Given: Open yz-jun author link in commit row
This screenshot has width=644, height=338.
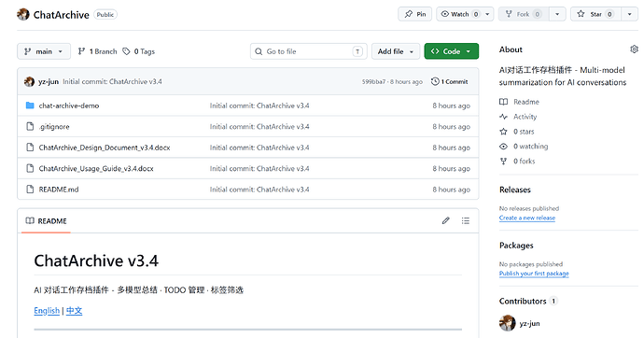Looking at the screenshot, I should pyautogui.click(x=49, y=81).
